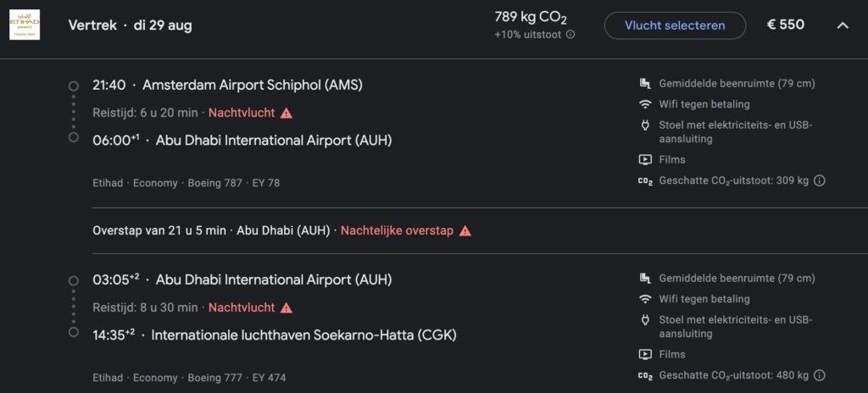Click info icon beside 309 kg CO2 estimate
Screen dimensions: 868x393
coord(820,180)
